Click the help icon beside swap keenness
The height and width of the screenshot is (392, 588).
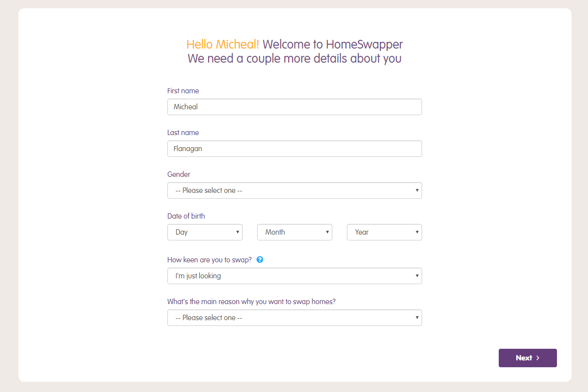[260, 260]
